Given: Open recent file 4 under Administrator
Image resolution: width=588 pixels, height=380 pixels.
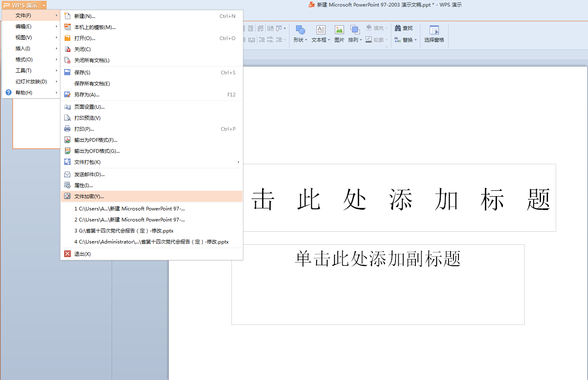Looking at the screenshot, I should point(152,241).
